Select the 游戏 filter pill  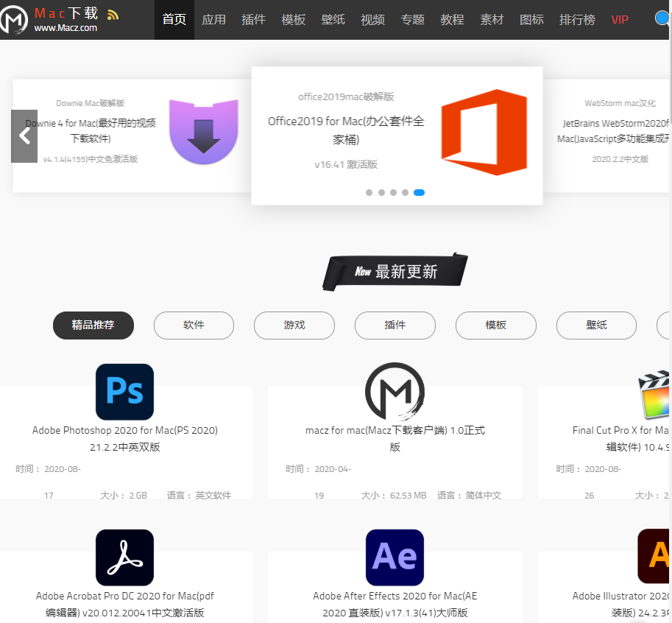coord(294,325)
